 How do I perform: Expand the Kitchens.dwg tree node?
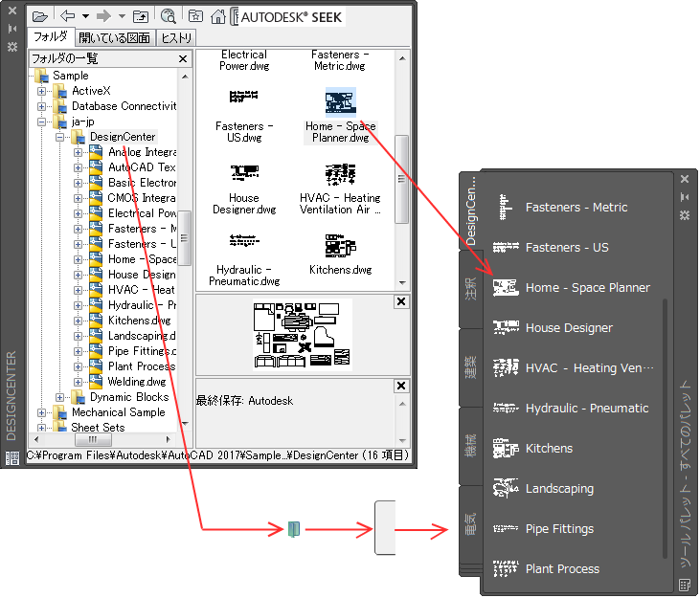click(79, 321)
